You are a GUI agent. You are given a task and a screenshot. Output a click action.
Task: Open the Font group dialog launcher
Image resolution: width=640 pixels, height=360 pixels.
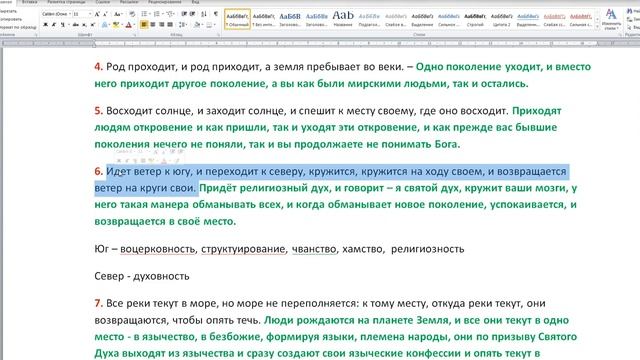tap(135, 35)
